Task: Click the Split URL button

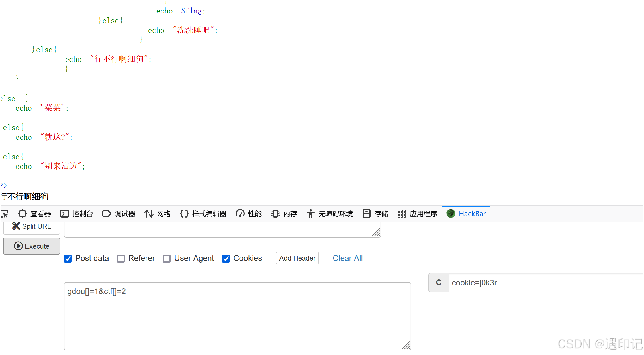Action: tap(32, 226)
